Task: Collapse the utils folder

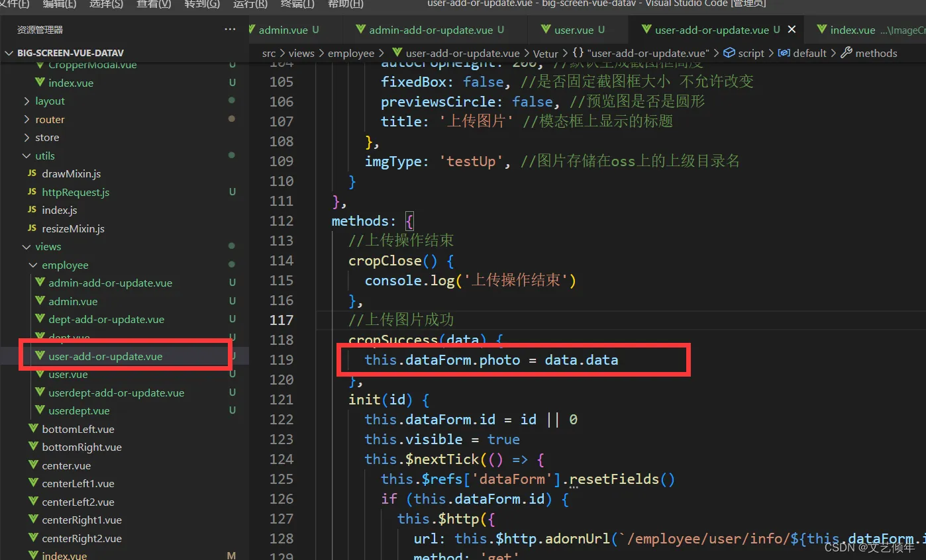Action: click(26, 156)
